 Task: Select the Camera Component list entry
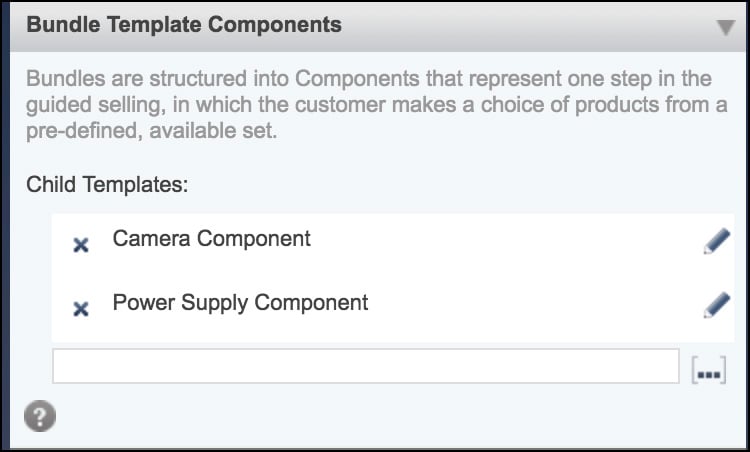[x=393, y=245]
